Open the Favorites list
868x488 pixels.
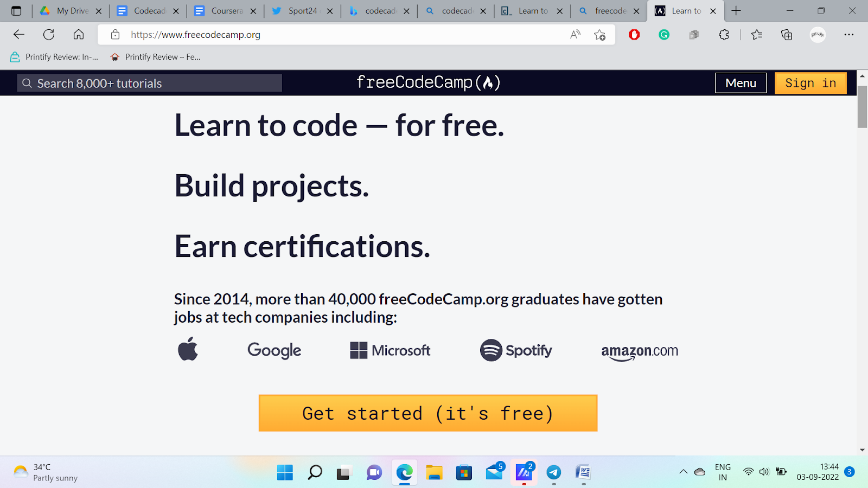click(x=757, y=35)
